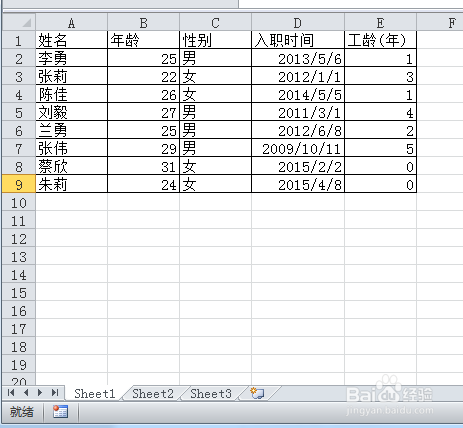The width and height of the screenshot is (463, 428).
Task: Switch to Sheet2 tab
Action: 153,394
